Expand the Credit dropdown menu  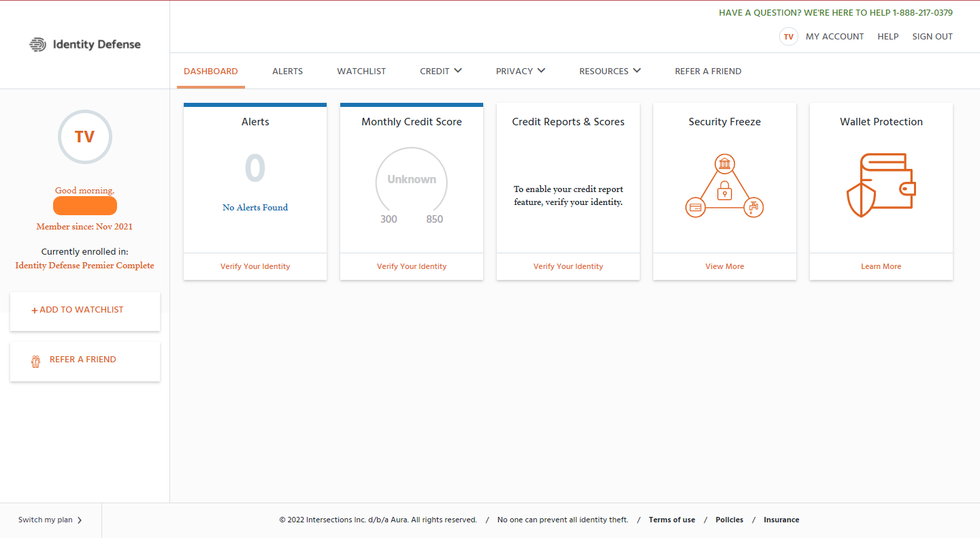coord(440,71)
